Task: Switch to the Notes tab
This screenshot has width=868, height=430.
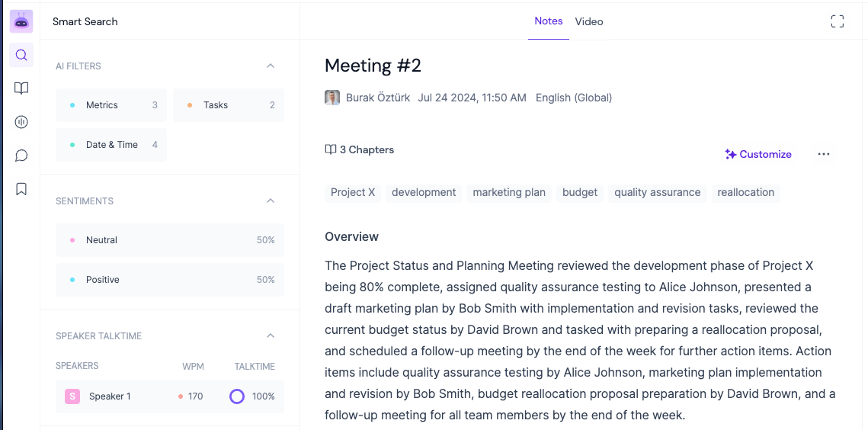Action: pos(549,21)
